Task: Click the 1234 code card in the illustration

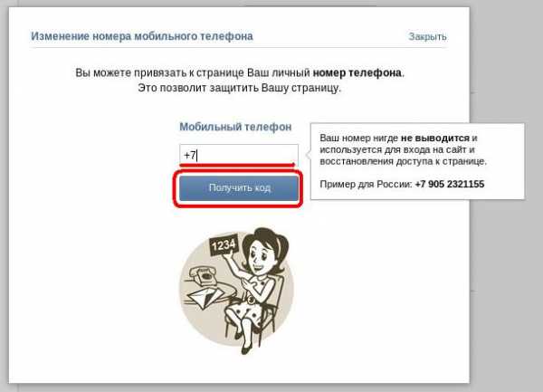Action: 224,245
